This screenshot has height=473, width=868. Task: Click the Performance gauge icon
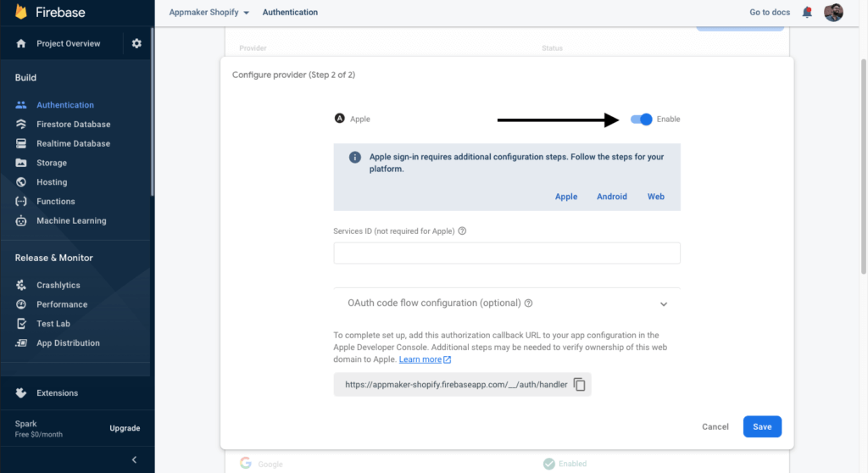coord(21,304)
